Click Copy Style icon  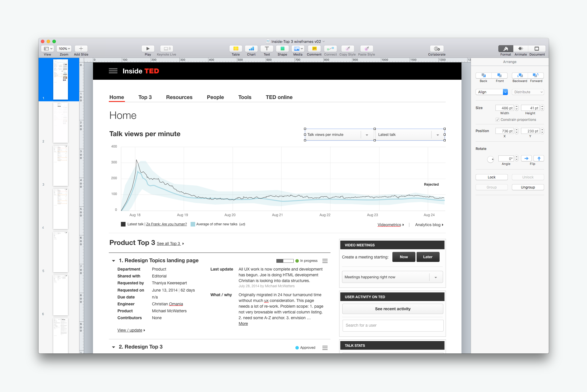pyautogui.click(x=348, y=49)
